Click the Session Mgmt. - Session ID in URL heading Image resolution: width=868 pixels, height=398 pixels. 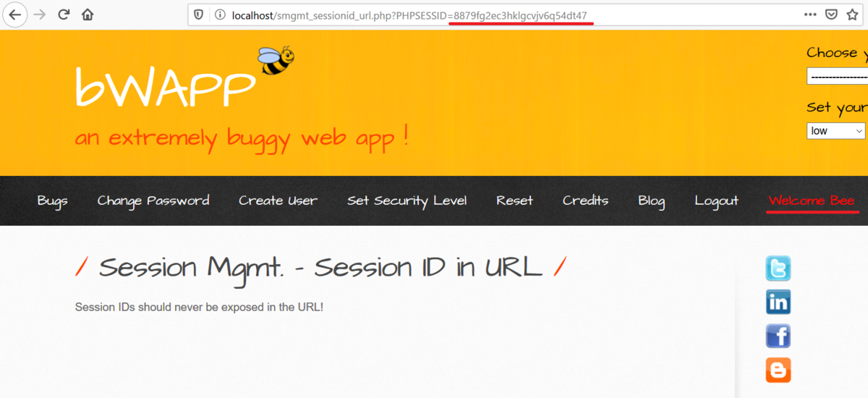point(320,268)
